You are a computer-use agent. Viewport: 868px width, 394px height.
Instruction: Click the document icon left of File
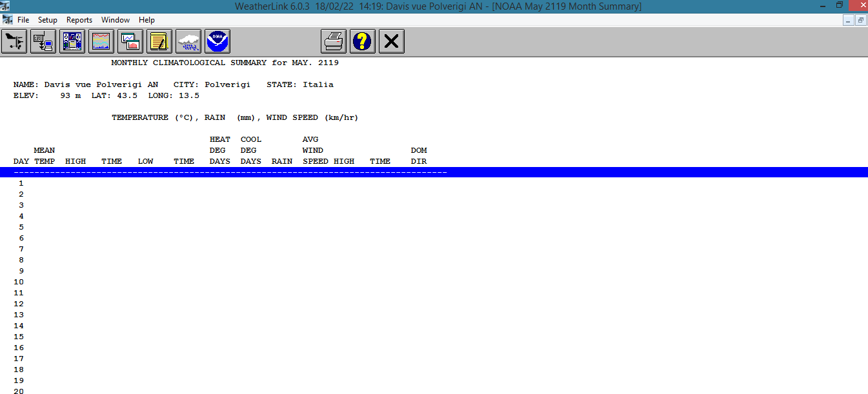(8, 20)
